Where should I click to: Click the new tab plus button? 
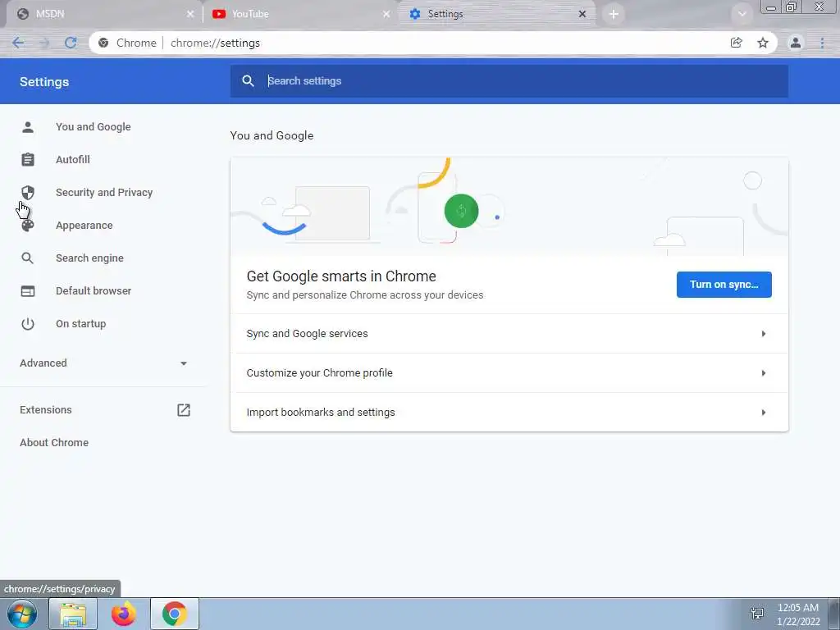[x=614, y=14]
